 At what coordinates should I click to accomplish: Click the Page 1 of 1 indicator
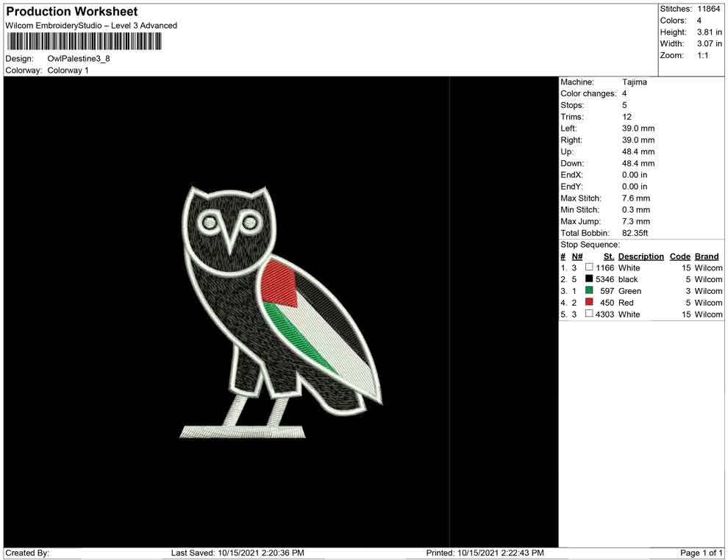click(701, 553)
